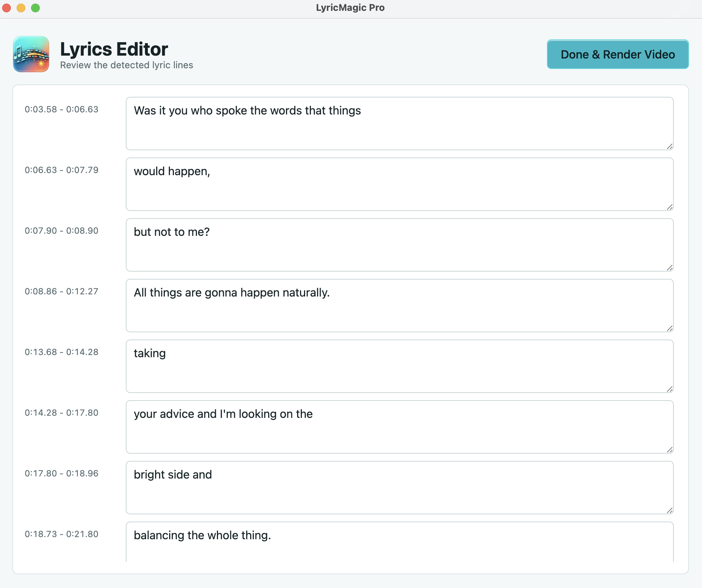This screenshot has width=702, height=588.
Task: Click the LyricMagic Pro app logo icon
Action: pyautogui.click(x=31, y=54)
